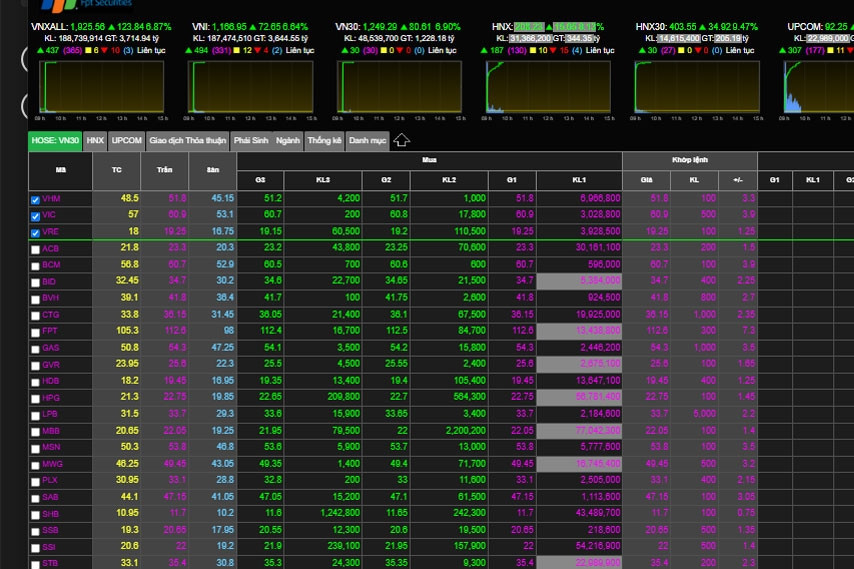The image size is (854, 569).
Task: Tick the checkbox for ACB
Action: [x=36, y=249]
